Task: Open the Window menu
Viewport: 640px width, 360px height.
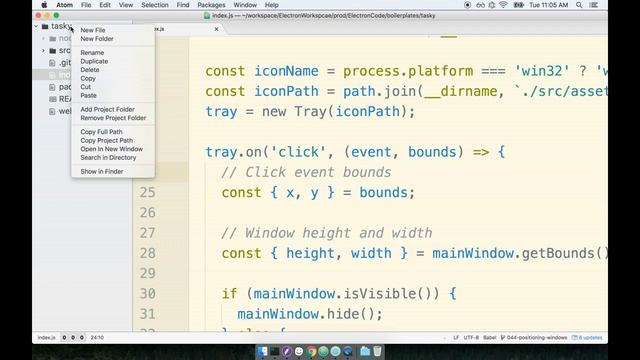Action: pyautogui.click(x=245, y=5)
